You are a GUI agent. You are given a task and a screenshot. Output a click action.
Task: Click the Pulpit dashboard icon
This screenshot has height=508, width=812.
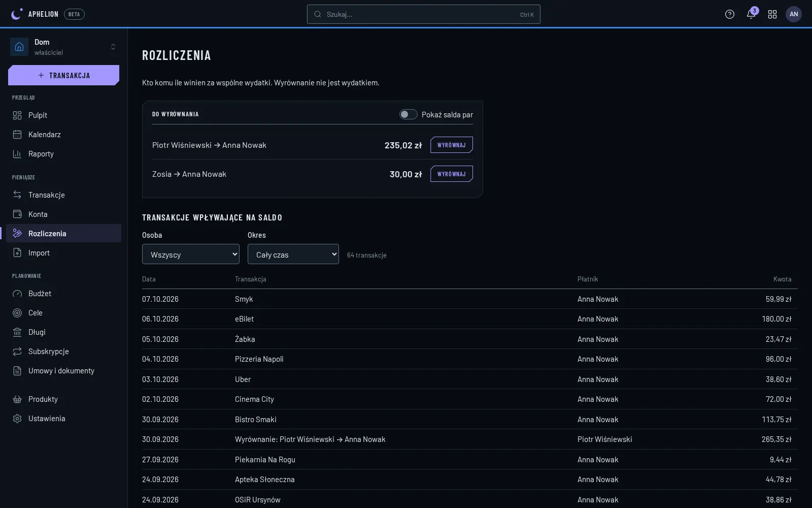17,115
